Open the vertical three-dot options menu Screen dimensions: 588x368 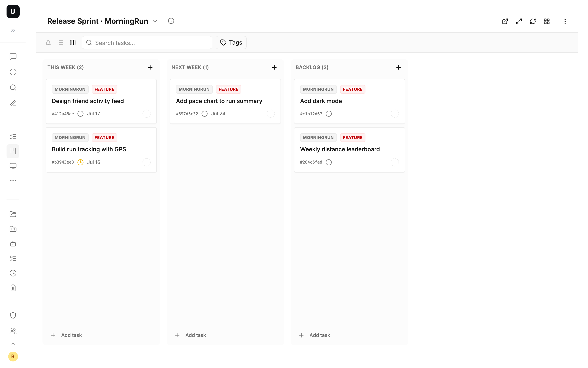click(565, 21)
